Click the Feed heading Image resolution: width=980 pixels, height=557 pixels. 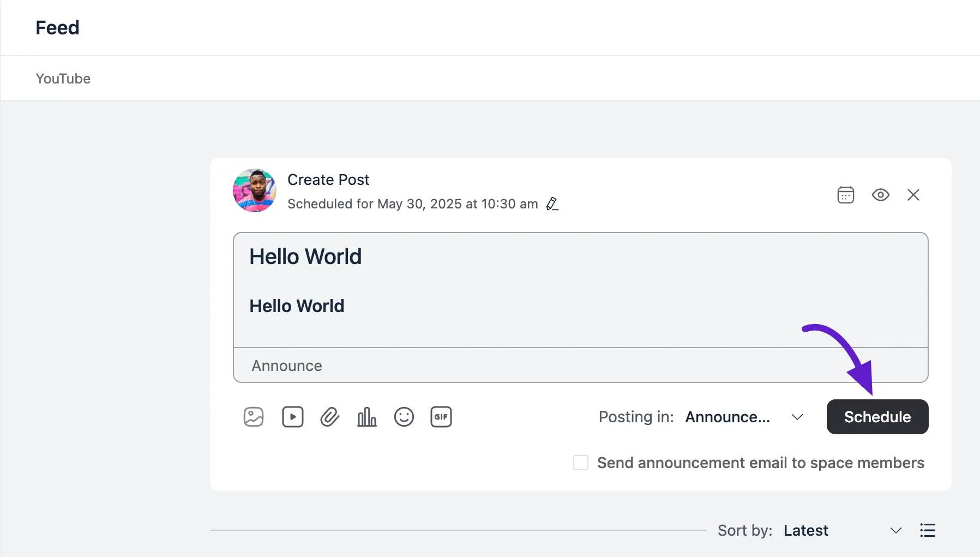tap(57, 28)
